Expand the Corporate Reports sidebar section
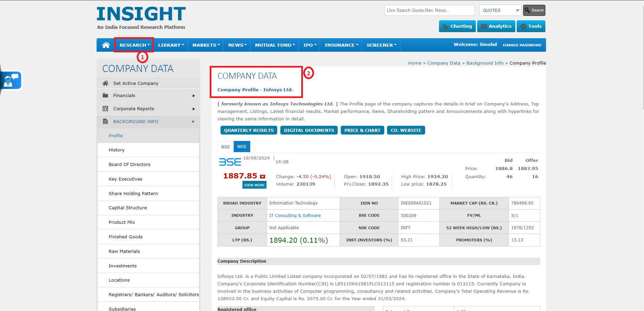Viewport: 644px width, 311px height. [148, 109]
